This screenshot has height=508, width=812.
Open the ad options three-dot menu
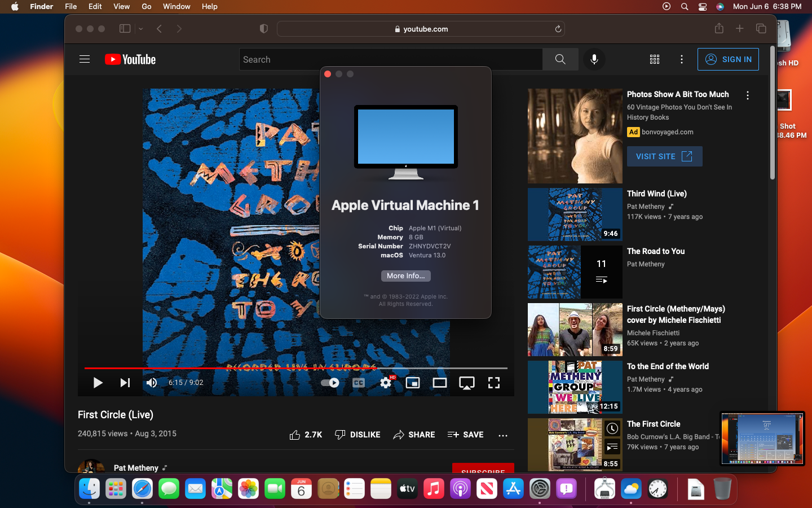pyautogui.click(x=748, y=95)
